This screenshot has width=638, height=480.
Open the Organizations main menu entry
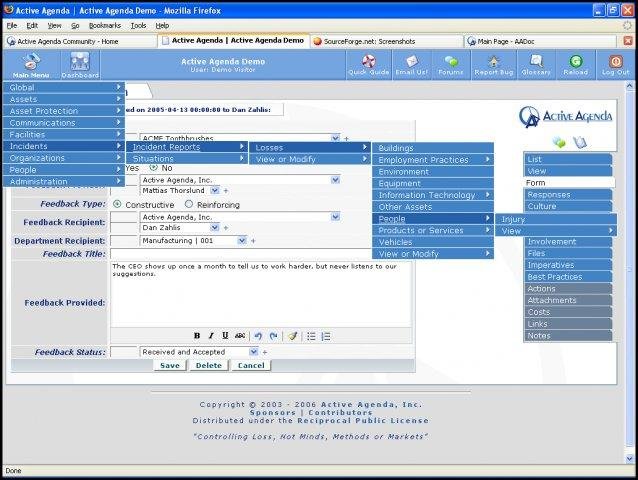(x=63, y=158)
